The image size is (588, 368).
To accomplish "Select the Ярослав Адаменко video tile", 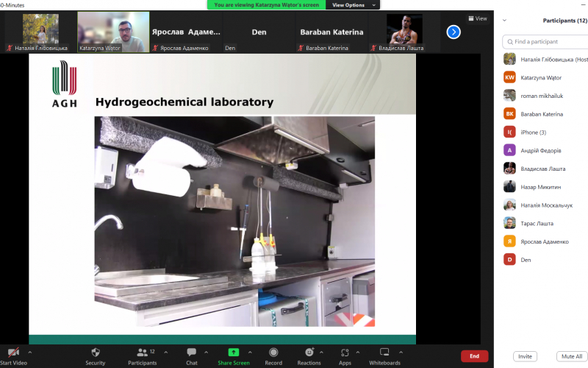I will (x=186, y=32).
